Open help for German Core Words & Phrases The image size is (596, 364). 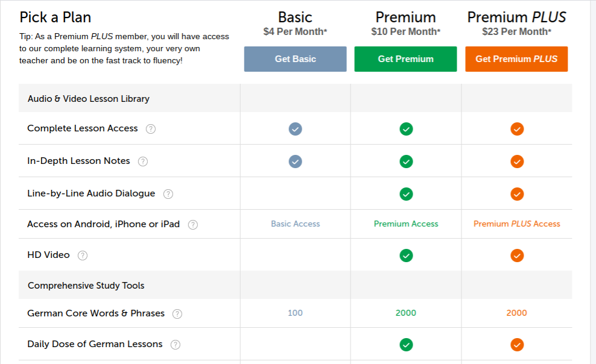point(177,314)
